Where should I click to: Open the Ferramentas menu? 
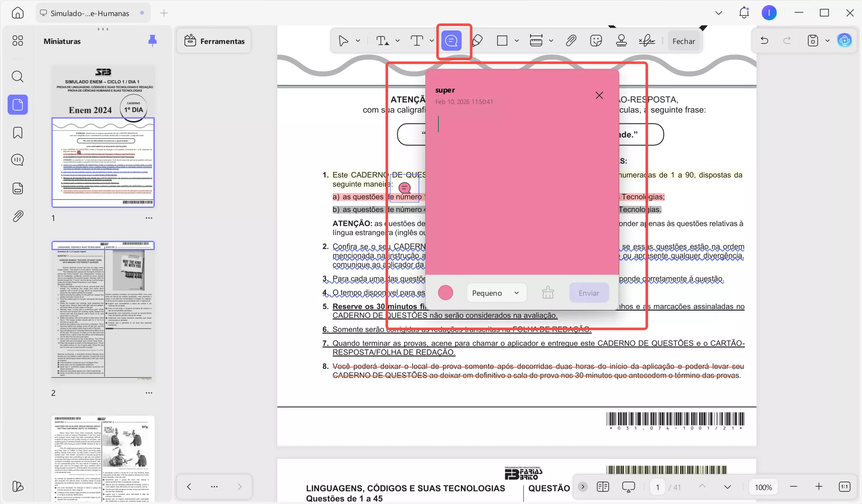coord(214,41)
